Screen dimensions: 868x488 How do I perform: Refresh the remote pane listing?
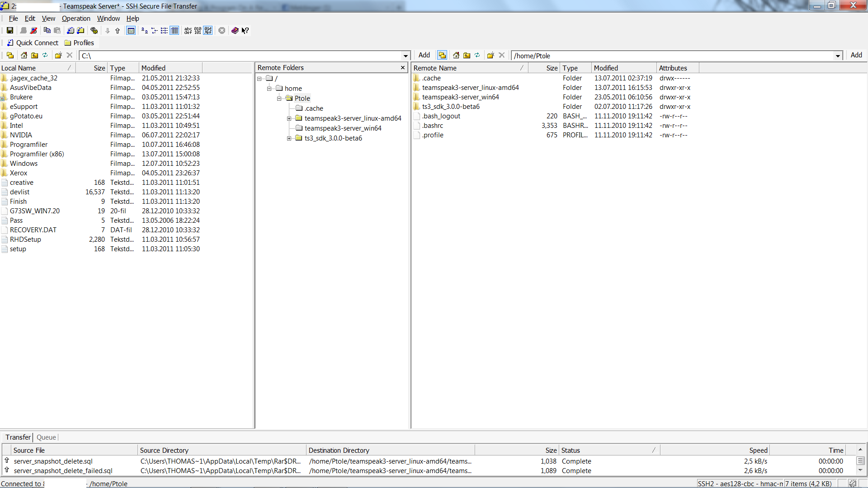click(477, 55)
